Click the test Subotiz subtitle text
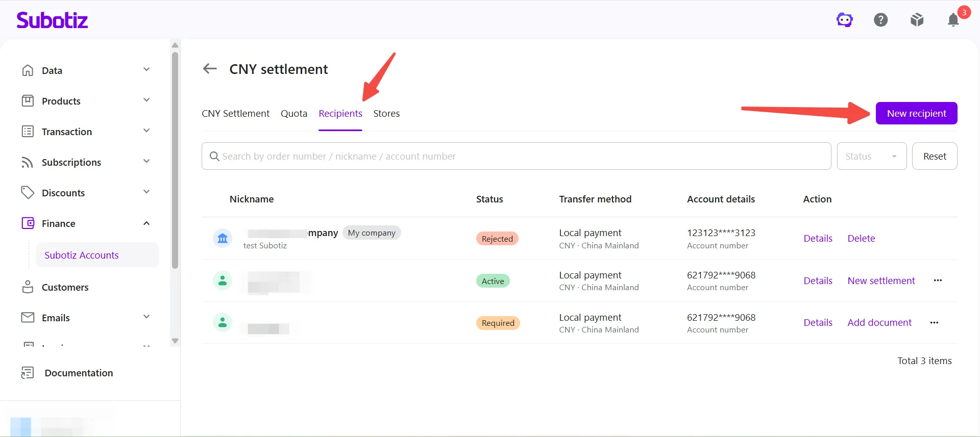Viewport: 980px width, 437px height. click(x=265, y=245)
